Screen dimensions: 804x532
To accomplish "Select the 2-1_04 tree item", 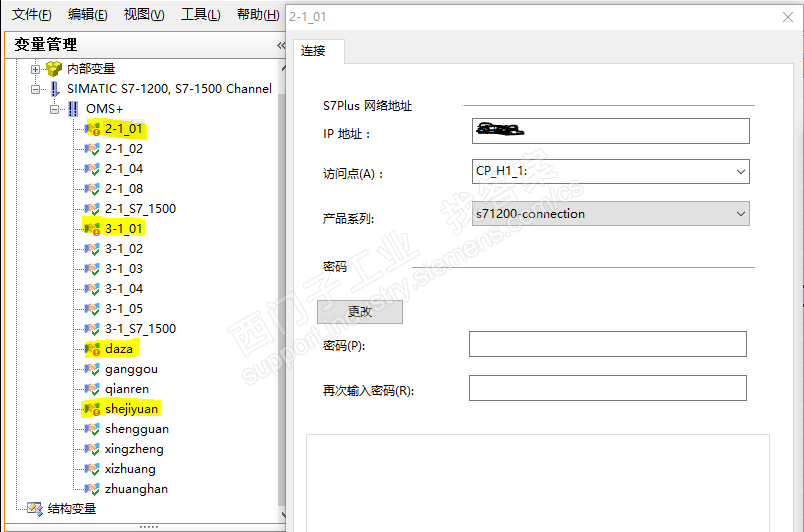I will (124, 169).
